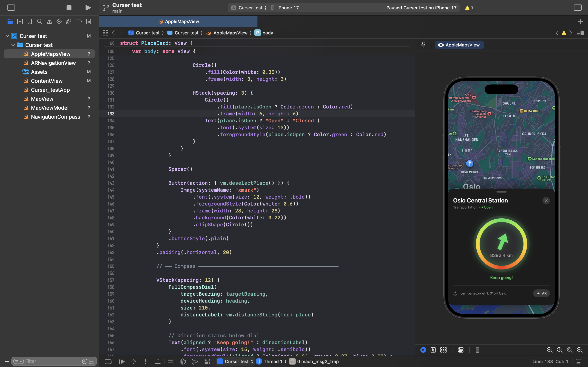
Task: Open the Debug navigator spray icon
Action: [x=69, y=21]
